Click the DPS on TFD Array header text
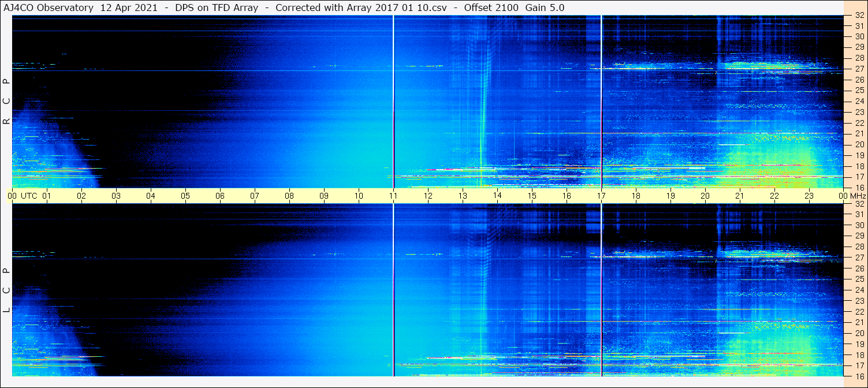The height and width of the screenshot is (388, 868). coord(216,8)
